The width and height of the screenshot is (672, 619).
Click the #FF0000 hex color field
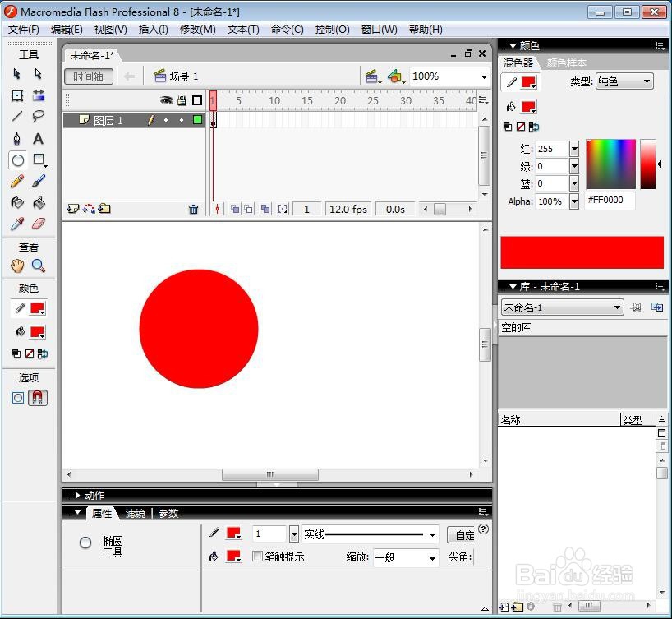[610, 200]
